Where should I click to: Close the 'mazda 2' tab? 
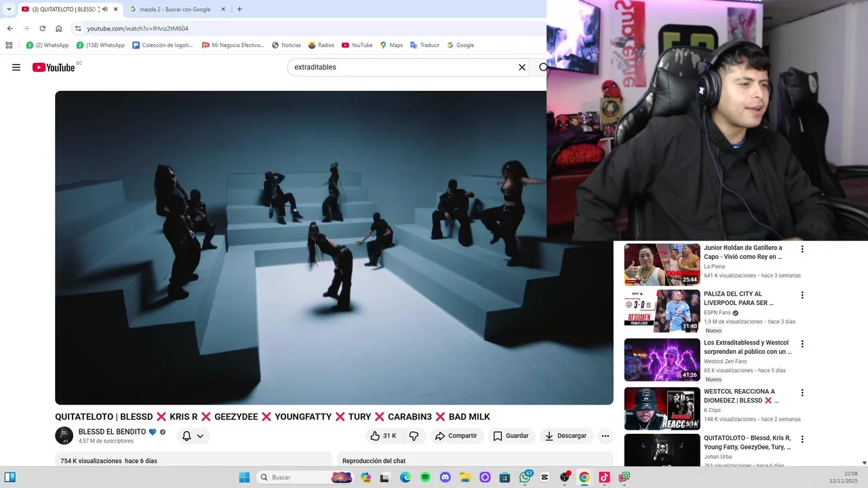tap(223, 9)
